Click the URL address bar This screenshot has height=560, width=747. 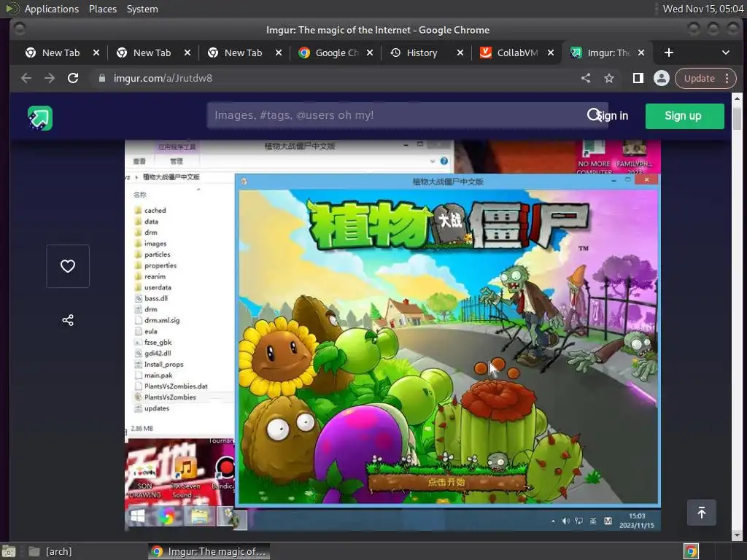(x=333, y=78)
